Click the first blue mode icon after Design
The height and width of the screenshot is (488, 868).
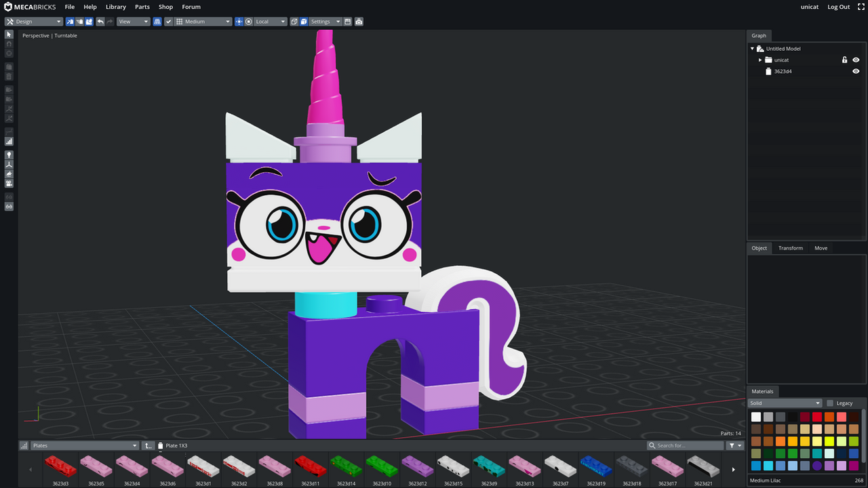click(x=70, y=22)
